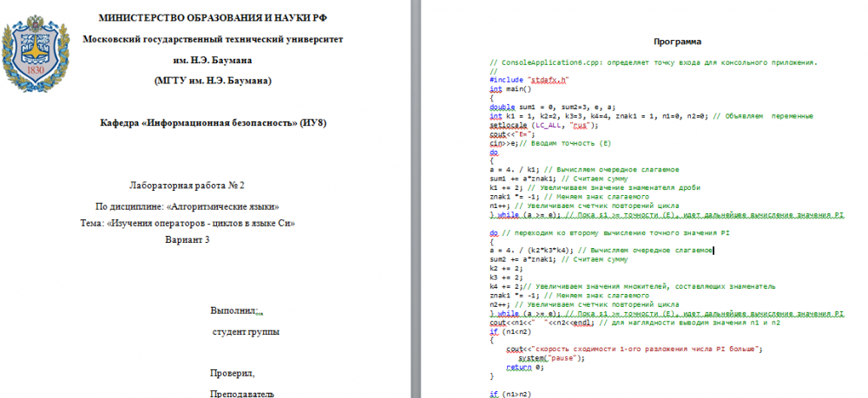The image size is (868, 398).
Task: Click the line 'a = 4. / (k2*k3*k4);'
Action: point(602,251)
